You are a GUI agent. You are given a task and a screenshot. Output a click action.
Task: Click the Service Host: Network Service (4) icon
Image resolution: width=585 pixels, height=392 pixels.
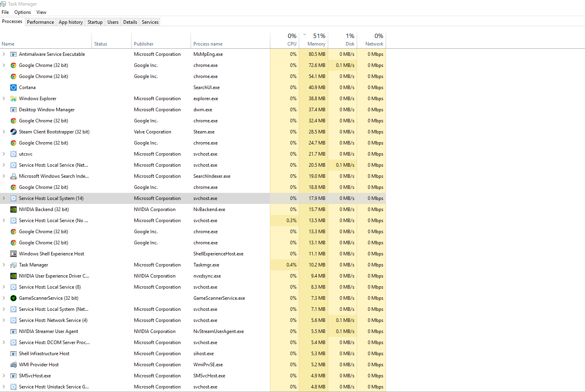[13, 320]
